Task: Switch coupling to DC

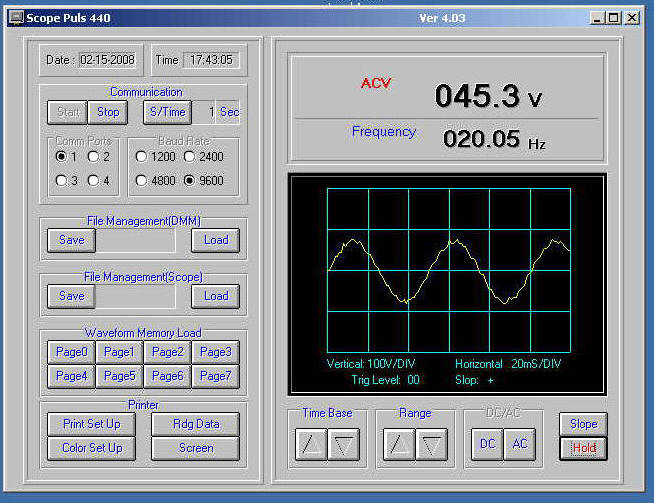Action: click(487, 445)
